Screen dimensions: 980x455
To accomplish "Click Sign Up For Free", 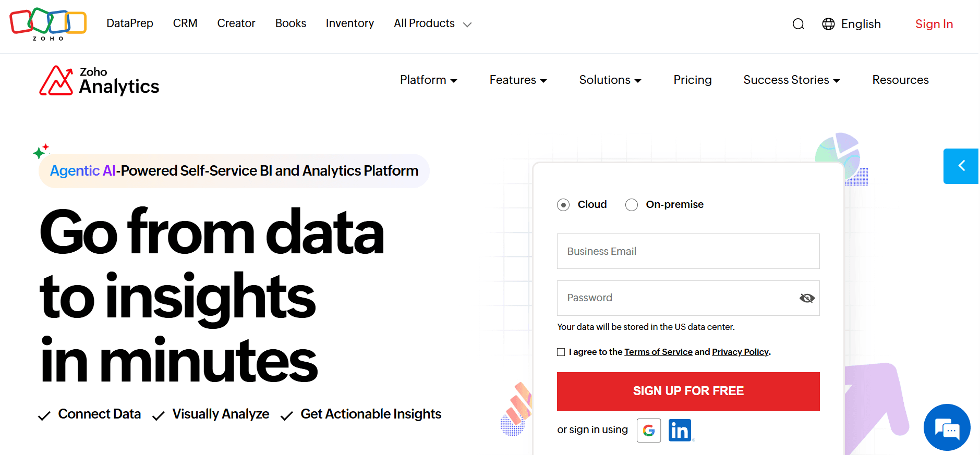I will coord(688,391).
